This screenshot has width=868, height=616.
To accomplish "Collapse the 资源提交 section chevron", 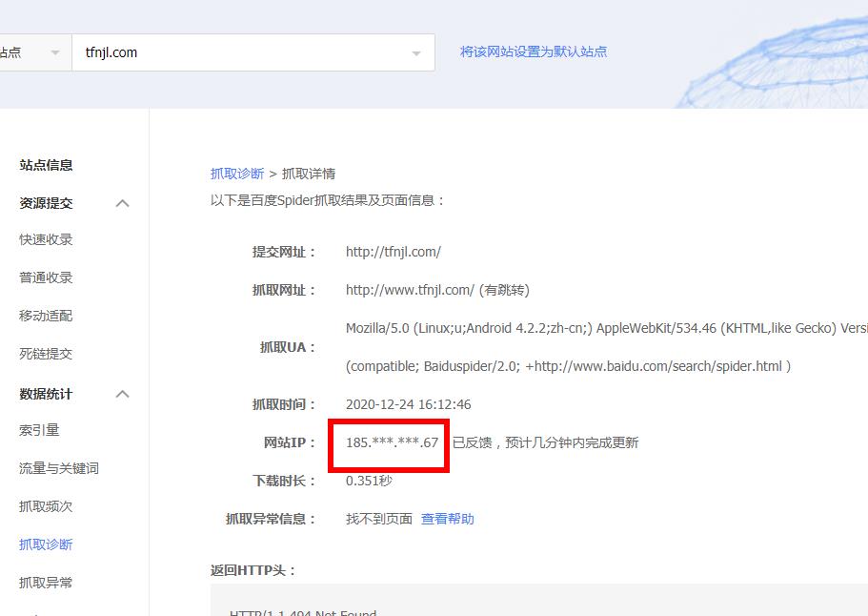I will [x=123, y=202].
